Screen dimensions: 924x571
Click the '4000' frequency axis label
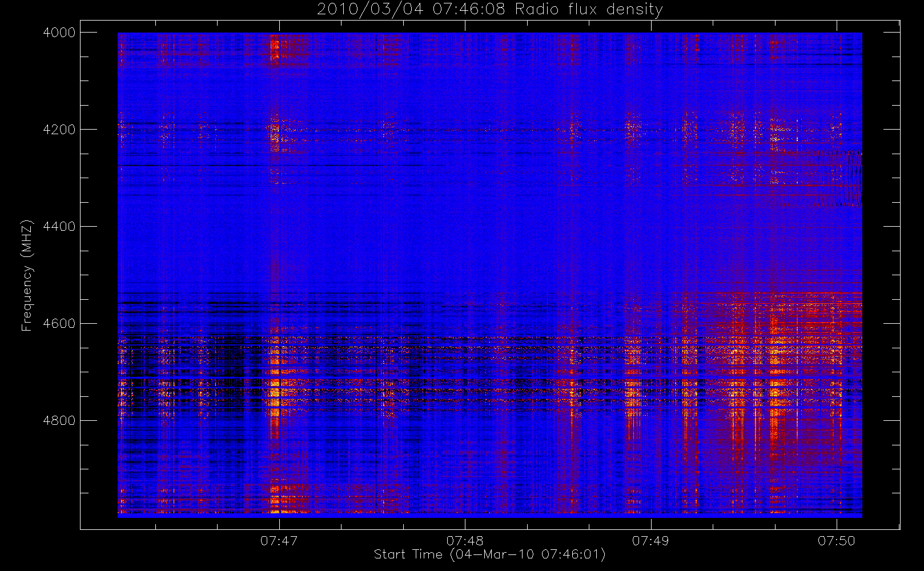[59, 33]
